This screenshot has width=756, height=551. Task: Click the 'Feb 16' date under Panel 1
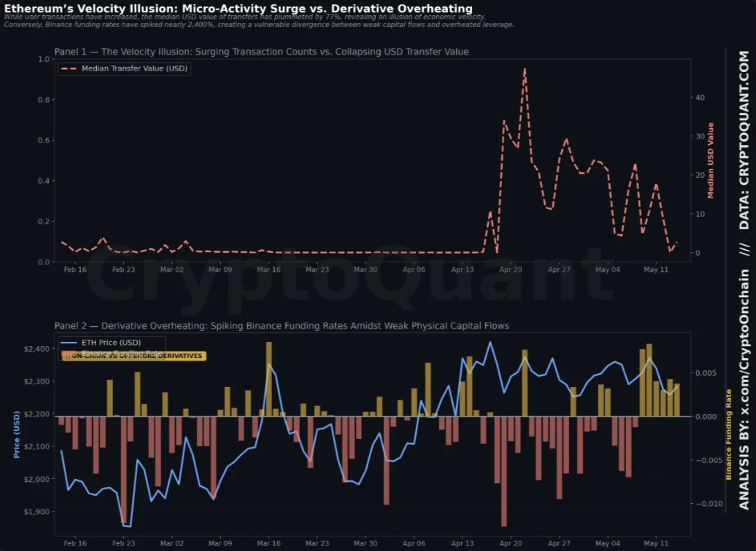75,269
